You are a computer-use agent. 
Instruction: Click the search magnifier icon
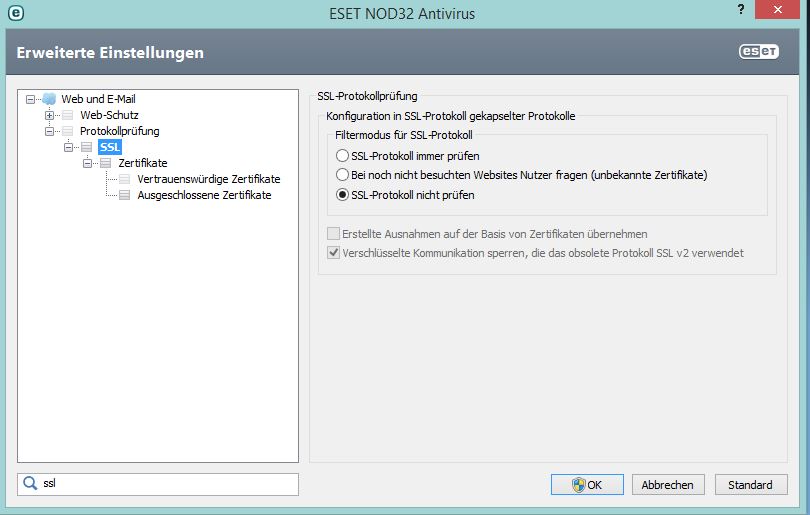(30, 483)
